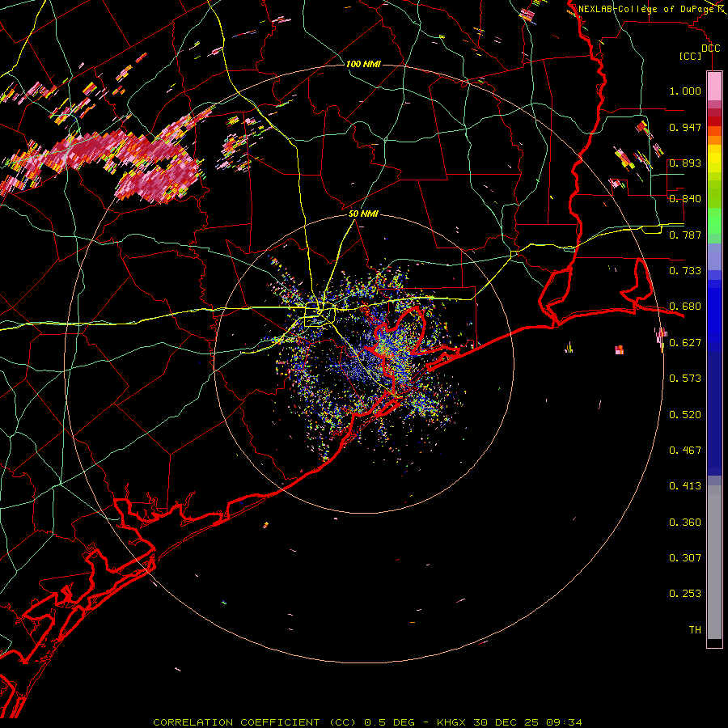This screenshot has height=728, width=728.
Task: Select the 0.467 scale label
Action: click(685, 451)
